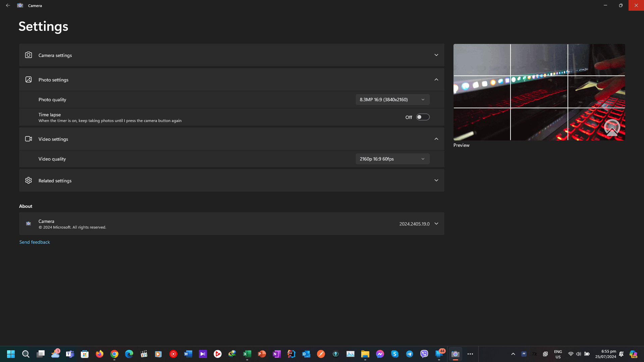Click the back arrow icon
Image resolution: width=644 pixels, height=362 pixels.
8,5
